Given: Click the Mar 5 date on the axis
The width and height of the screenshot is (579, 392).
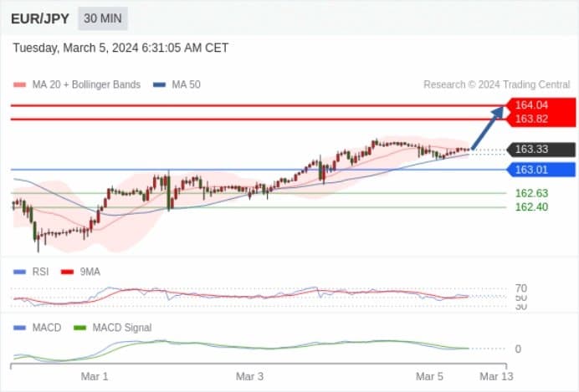Looking at the screenshot, I should click(429, 376).
